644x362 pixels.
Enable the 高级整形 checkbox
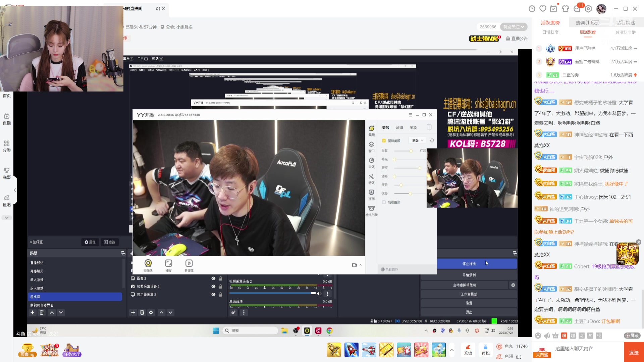click(384, 202)
